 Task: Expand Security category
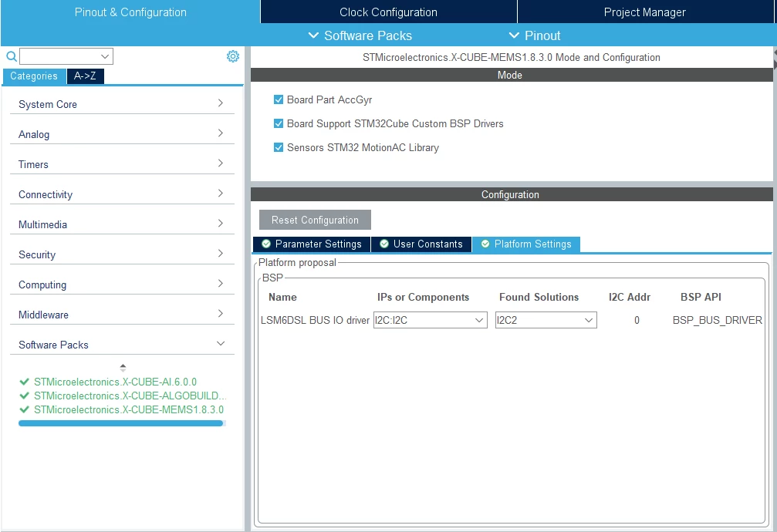pos(122,254)
